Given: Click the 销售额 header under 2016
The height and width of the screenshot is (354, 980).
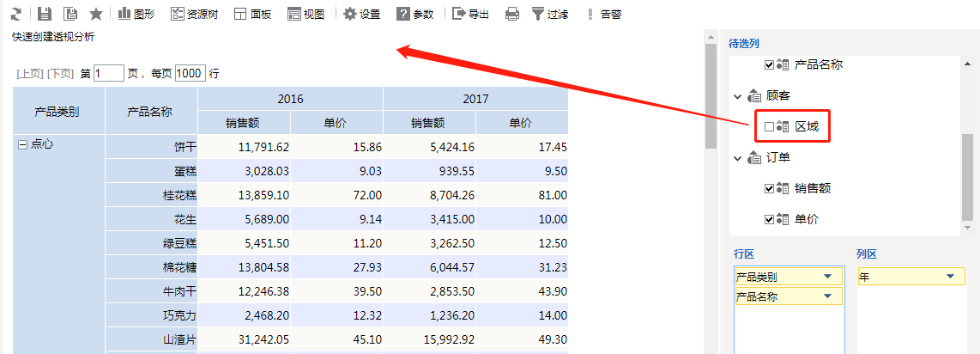Looking at the screenshot, I should (x=245, y=123).
